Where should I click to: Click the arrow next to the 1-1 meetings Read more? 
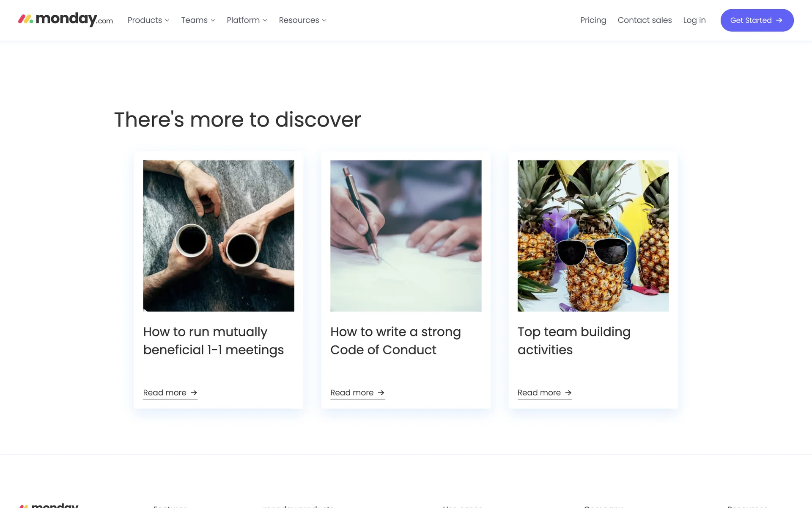click(x=194, y=393)
